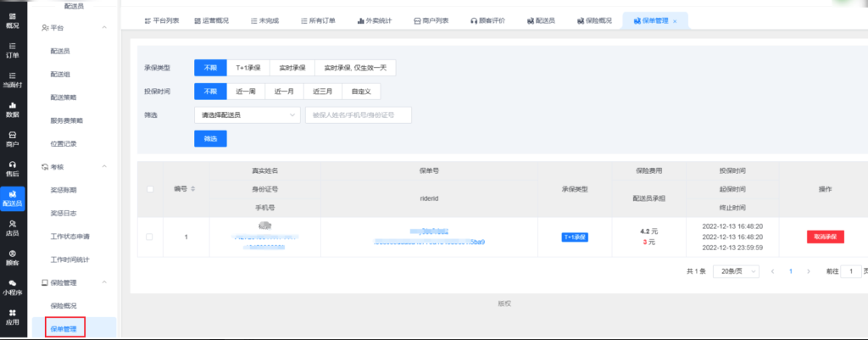Go to 商户 in the left navigation

tap(12, 138)
